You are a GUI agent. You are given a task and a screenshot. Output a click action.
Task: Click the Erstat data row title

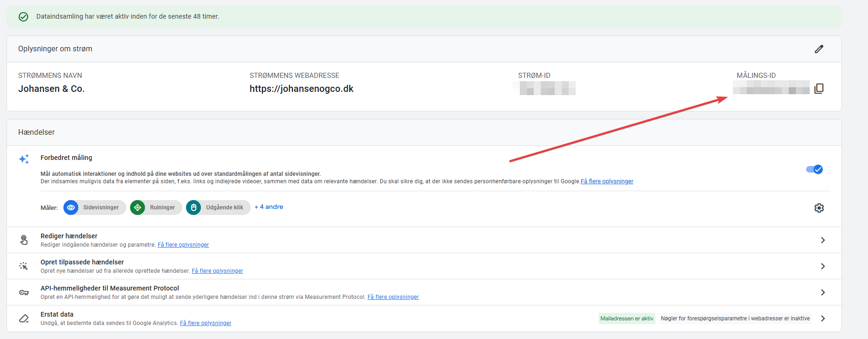57,314
